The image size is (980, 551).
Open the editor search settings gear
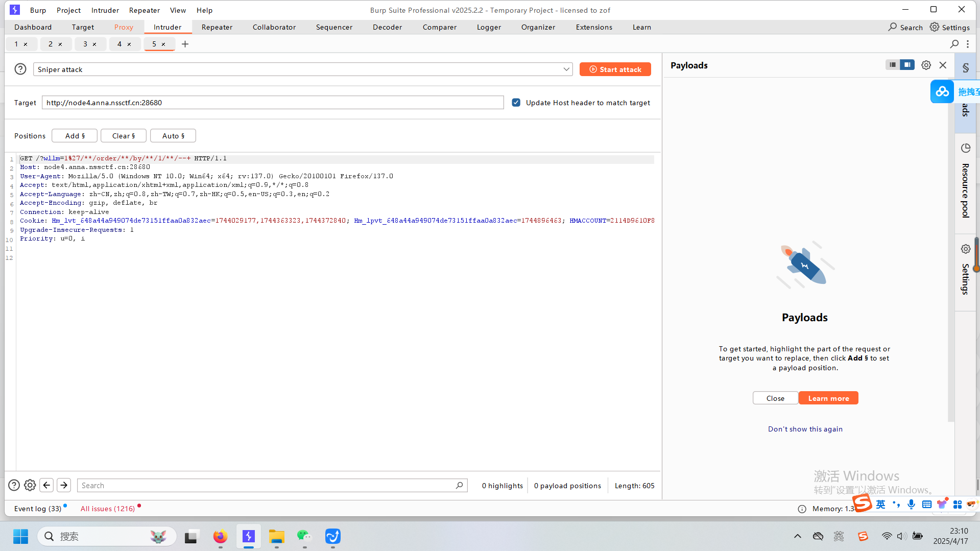[30, 485]
